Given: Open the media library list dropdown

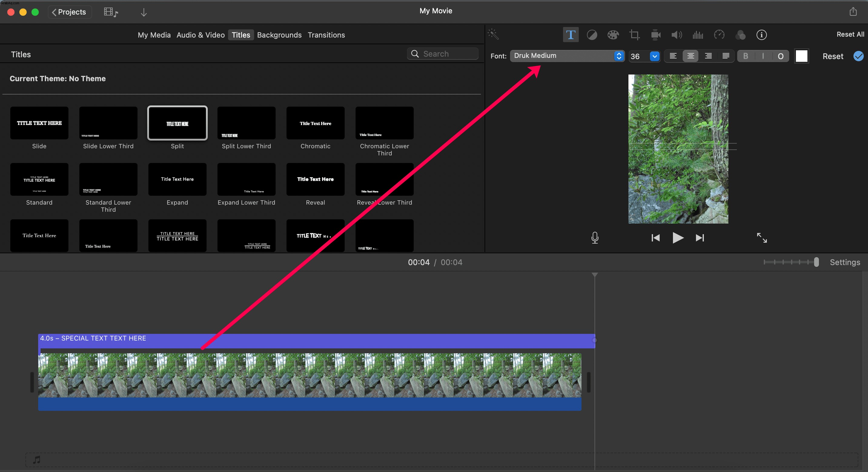Looking at the screenshot, I should [111, 12].
